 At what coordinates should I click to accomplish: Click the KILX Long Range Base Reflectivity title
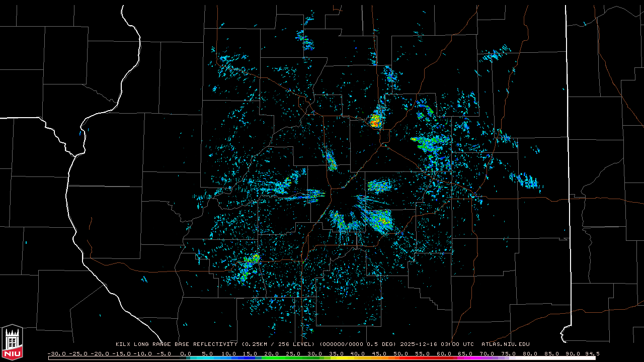point(176,344)
